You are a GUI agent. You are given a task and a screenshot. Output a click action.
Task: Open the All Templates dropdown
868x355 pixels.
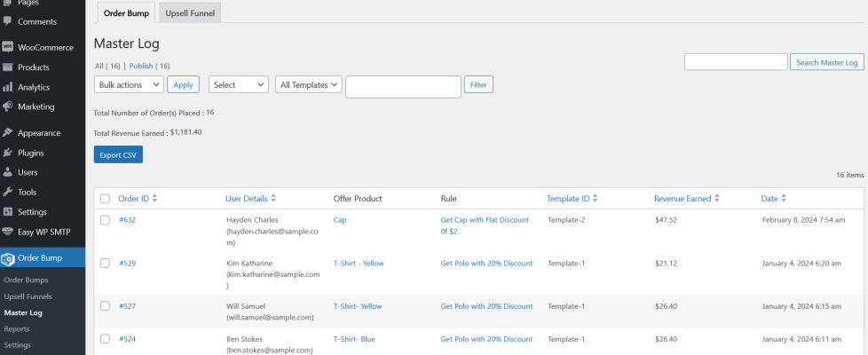click(308, 84)
